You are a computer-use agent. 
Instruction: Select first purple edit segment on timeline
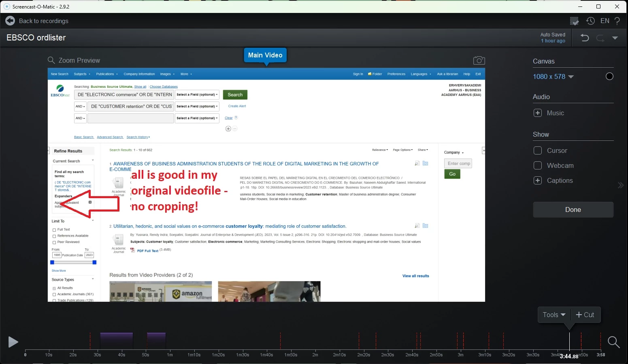click(117, 341)
